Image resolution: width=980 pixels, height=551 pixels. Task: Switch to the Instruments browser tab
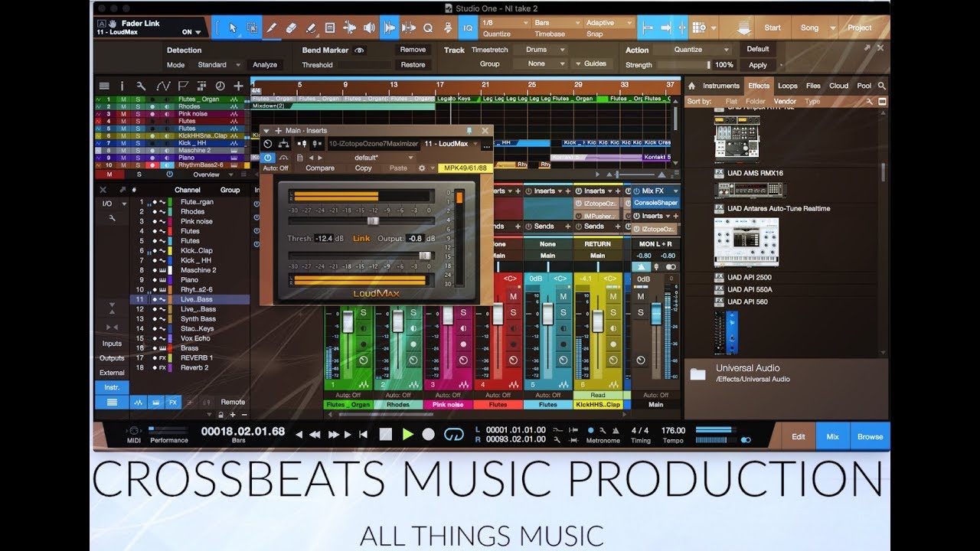click(721, 86)
